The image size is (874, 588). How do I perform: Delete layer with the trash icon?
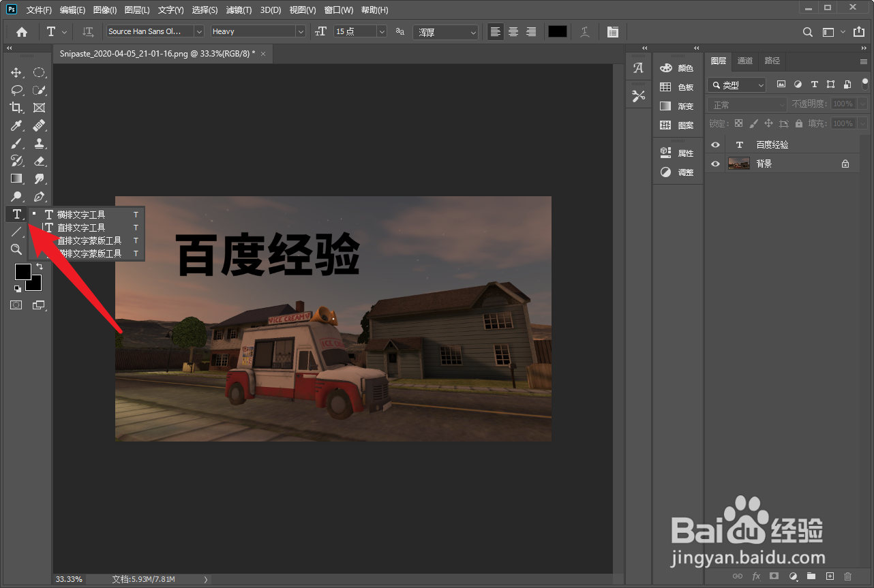click(x=848, y=576)
